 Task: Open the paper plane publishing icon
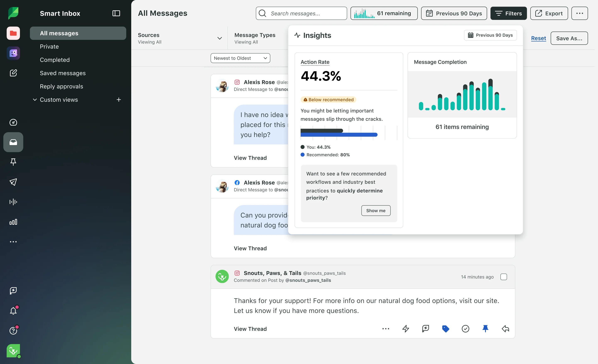[13, 182]
